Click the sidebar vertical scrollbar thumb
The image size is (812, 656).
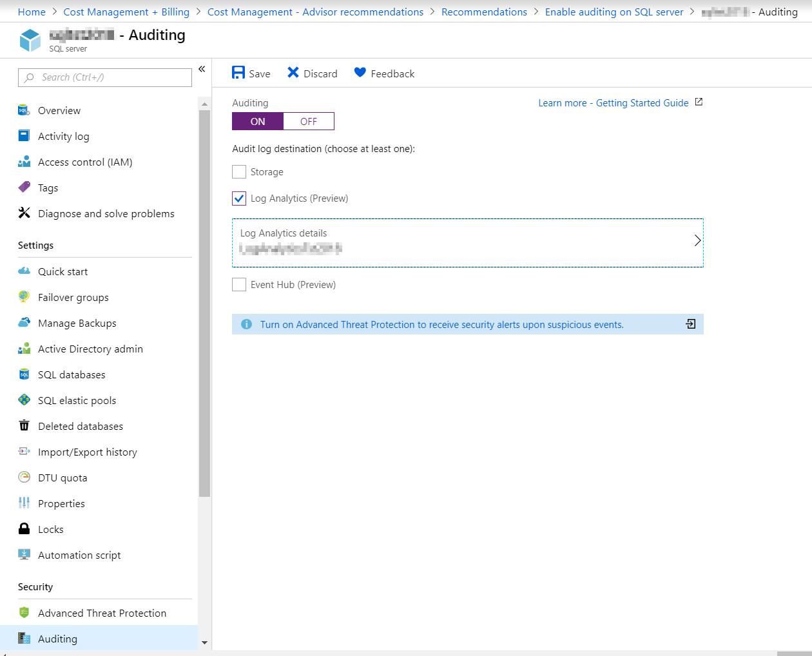205,304
